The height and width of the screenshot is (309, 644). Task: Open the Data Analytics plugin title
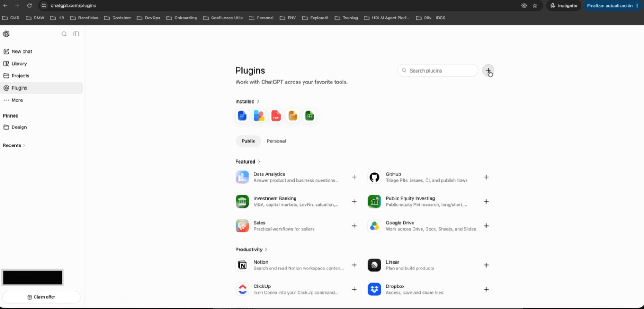(269, 174)
